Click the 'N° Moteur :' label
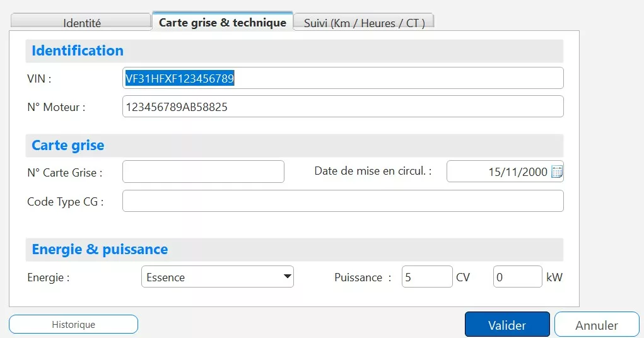This screenshot has height=338, width=644. coord(56,107)
